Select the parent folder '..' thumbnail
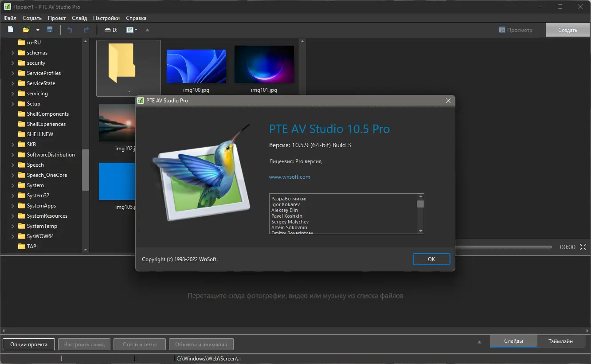This screenshot has height=364, width=591. point(129,68)
